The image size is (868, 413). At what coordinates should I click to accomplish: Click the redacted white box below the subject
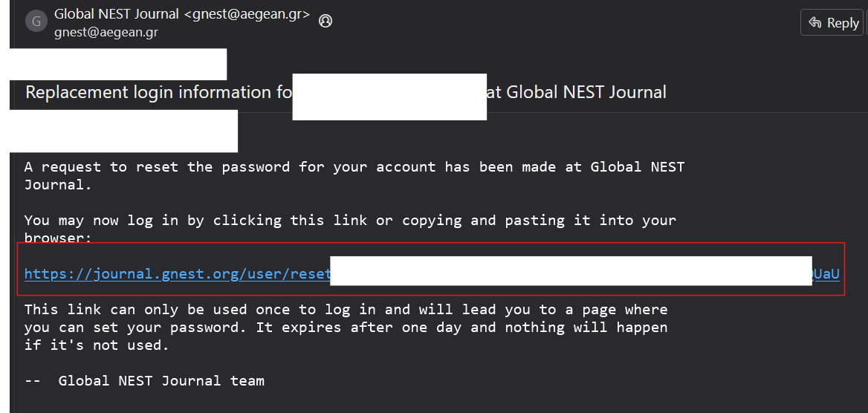coord(124,131)
